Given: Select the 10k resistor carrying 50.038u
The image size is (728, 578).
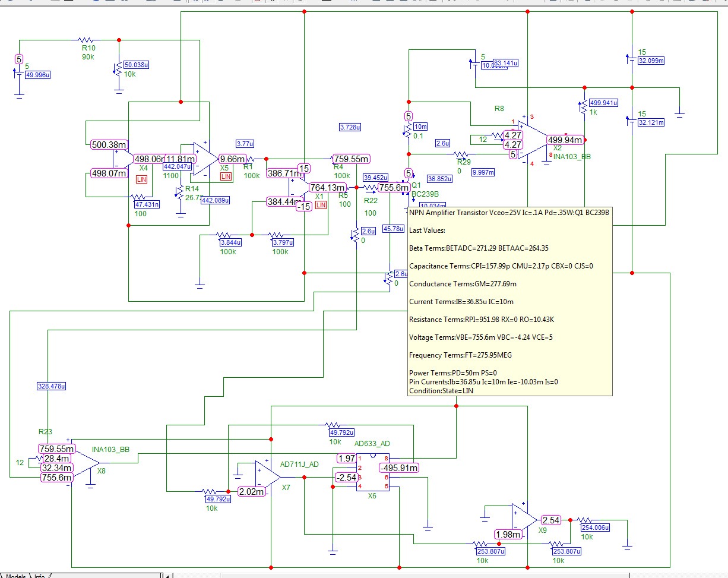Looking at the screenshot, I should pos(118,69).
